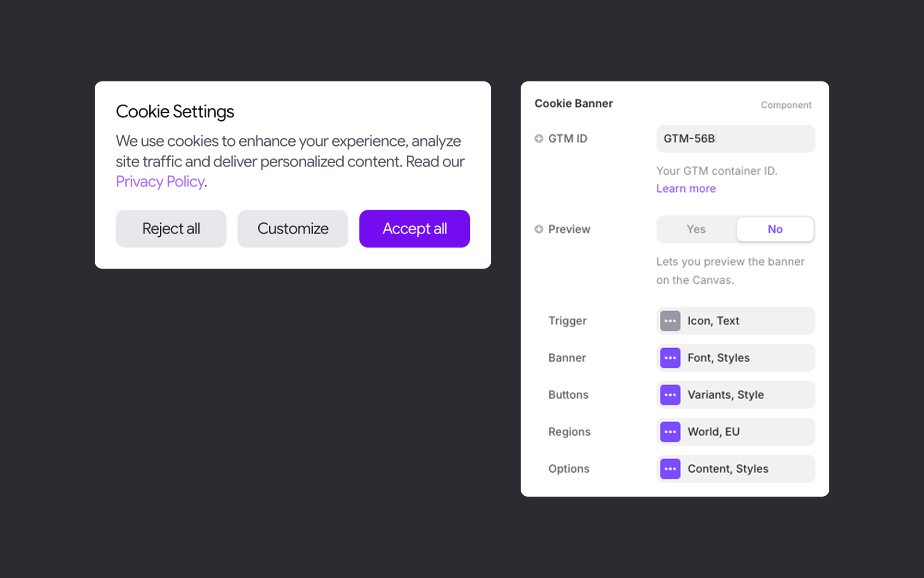Click the purple ellipsis icon for Banner
Image resolution: width=924 pixels, height=578 pixels.
point(670,358)
